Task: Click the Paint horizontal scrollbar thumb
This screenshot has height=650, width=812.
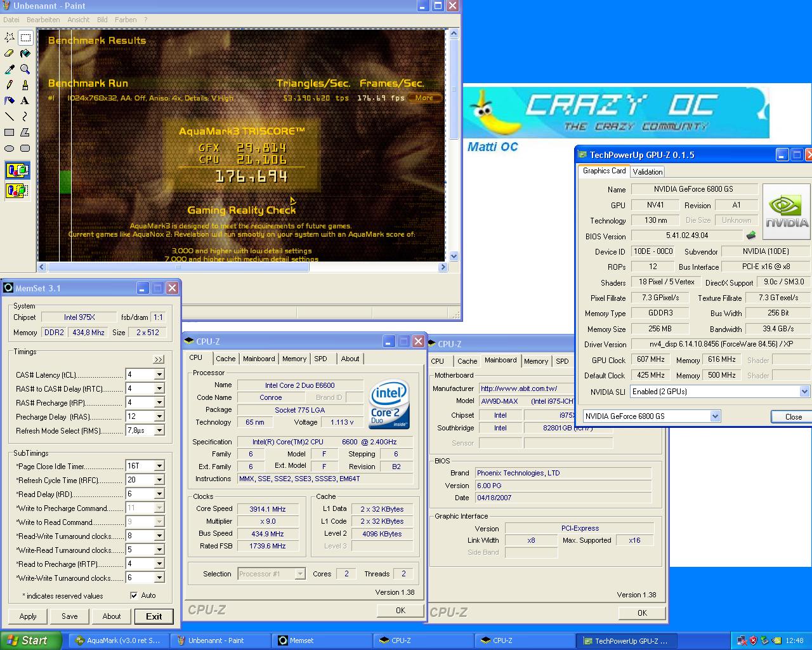Action: (178, 267)
